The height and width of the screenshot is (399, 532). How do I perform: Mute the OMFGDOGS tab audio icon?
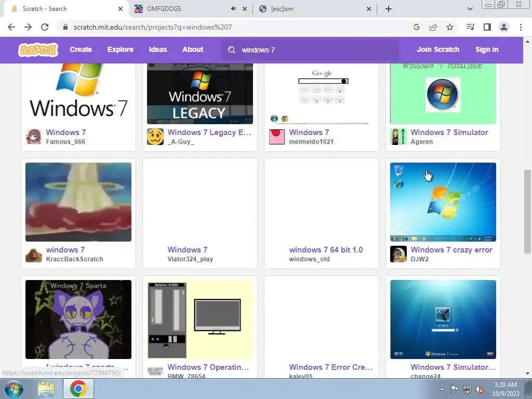click(233, 9)
